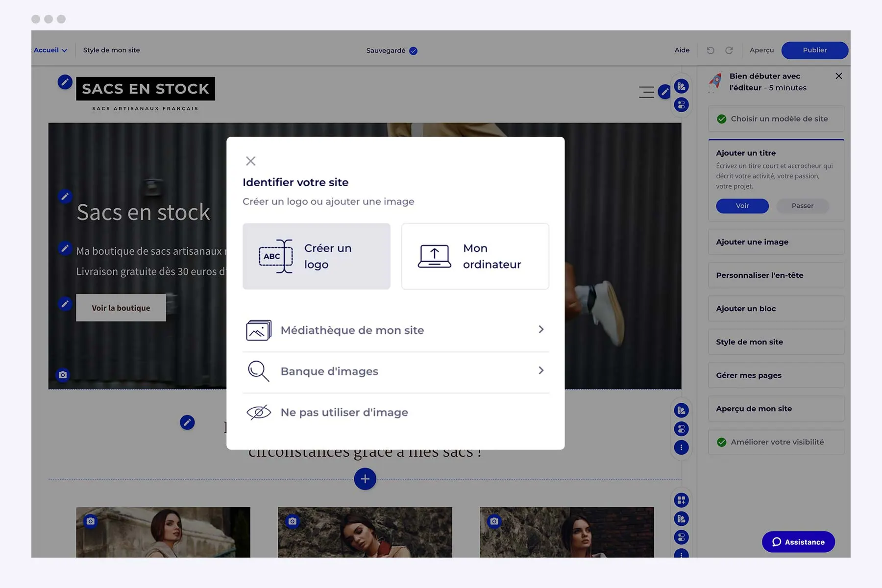Add a new block with the plus button
Screen dimensions: 882x588
365,479
